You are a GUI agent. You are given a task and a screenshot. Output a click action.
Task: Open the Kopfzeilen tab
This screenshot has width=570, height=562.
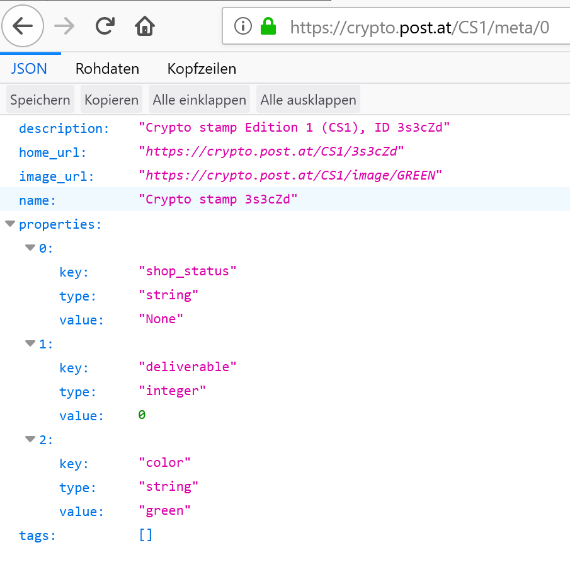(202, 69)
